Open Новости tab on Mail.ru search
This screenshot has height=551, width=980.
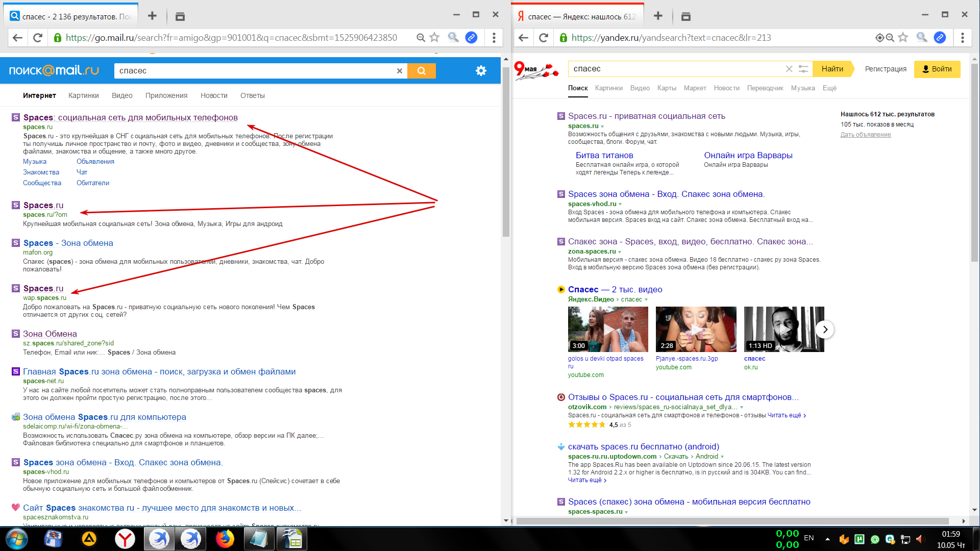click(x=214, y=95)
